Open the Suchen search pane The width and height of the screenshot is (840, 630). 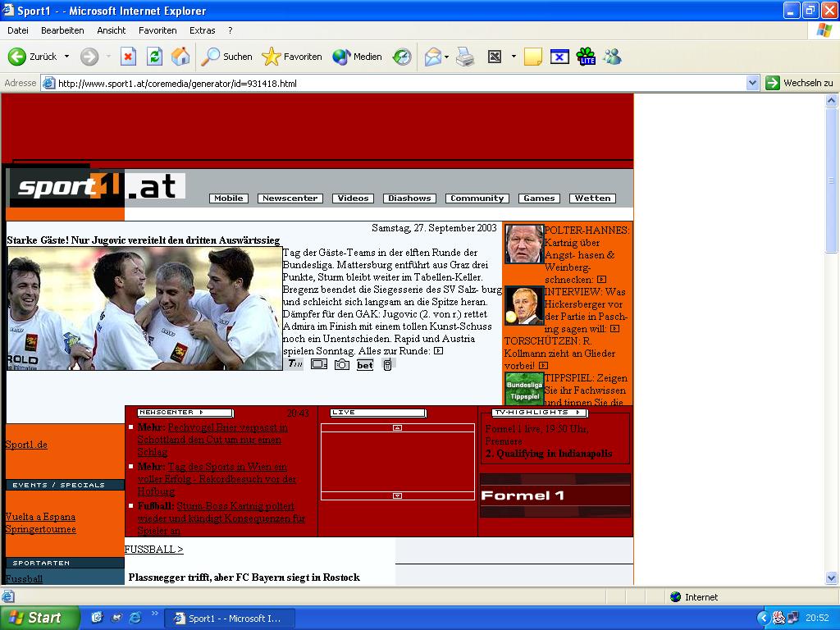pyautogui.click(x=226, y=57)
